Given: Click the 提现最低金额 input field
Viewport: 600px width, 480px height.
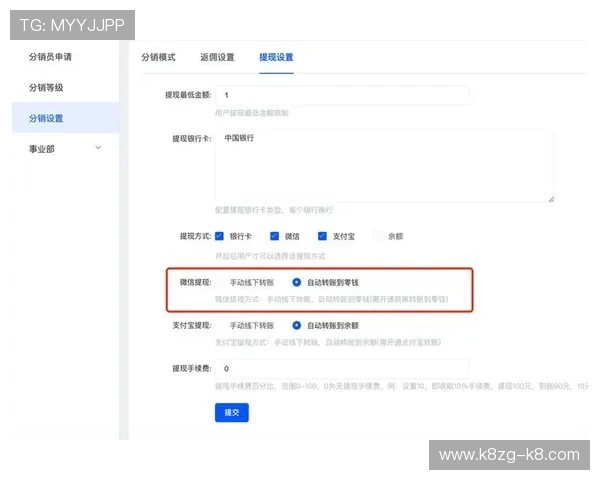Looking at the screenshot, I should [x=342, y=95].
